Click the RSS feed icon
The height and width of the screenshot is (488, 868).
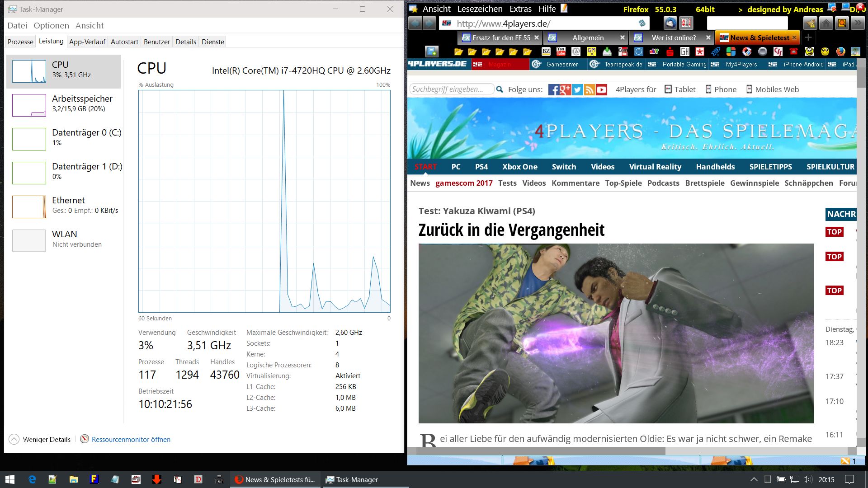pyautogui.click(x=589, y=89)
